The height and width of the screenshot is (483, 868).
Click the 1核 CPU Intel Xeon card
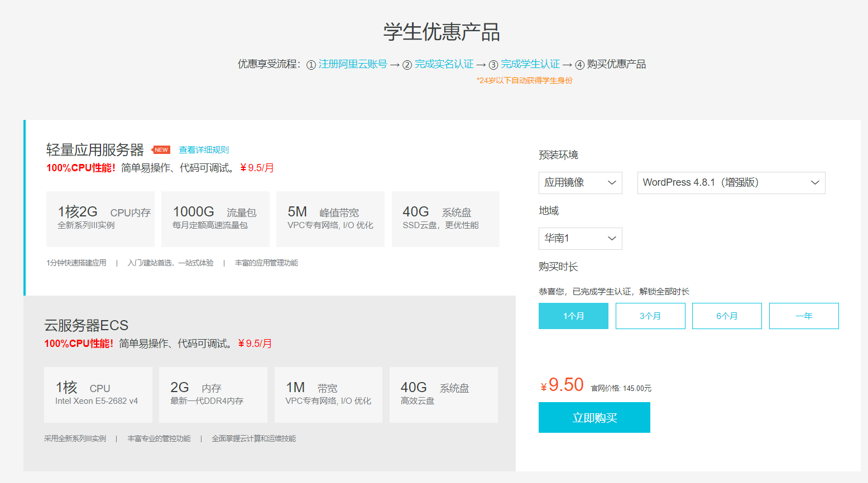click(x=98, y=395)
